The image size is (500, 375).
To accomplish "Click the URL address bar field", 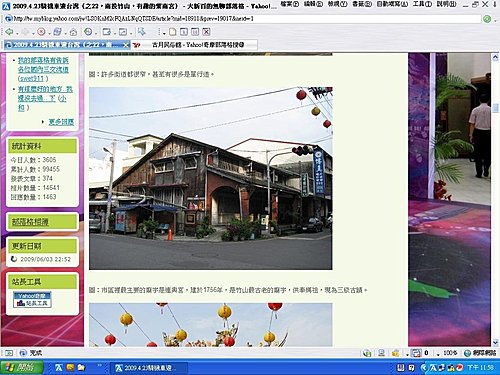I will tap(242, 19).
